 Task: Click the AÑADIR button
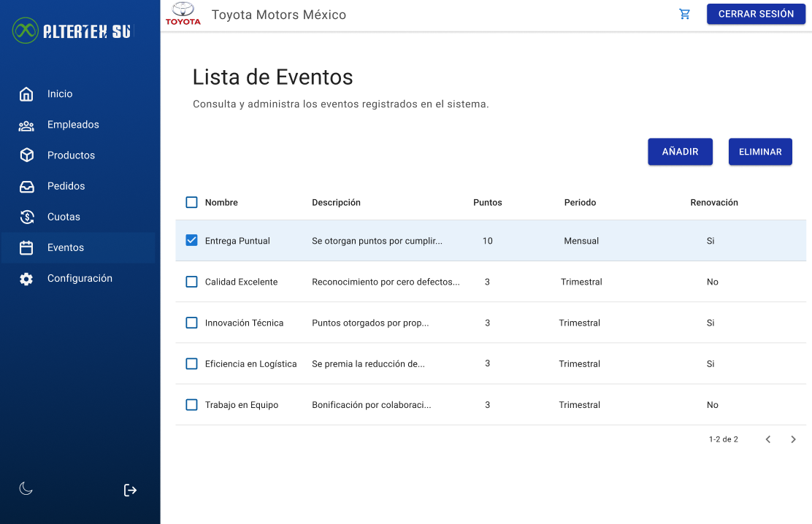point(680,152)
